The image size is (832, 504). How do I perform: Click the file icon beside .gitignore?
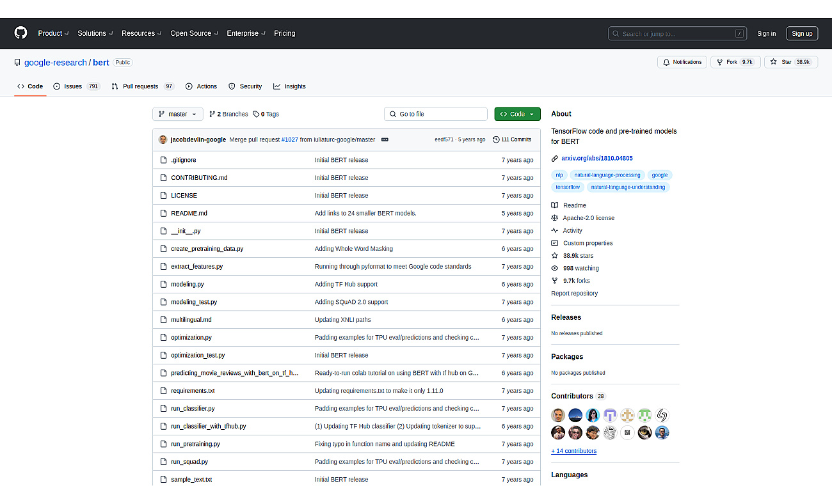[164, 160]
